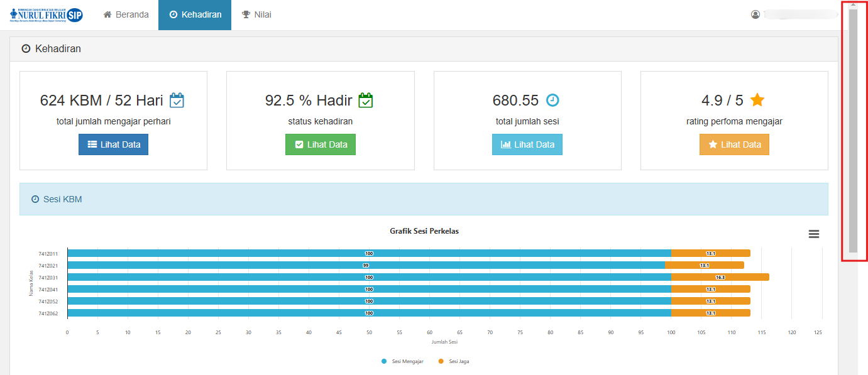The height and width of the screenshot is (375, 868).
Task: Show Lihat Data for total jumlah sesi
Action: click(x=527, y=144)
